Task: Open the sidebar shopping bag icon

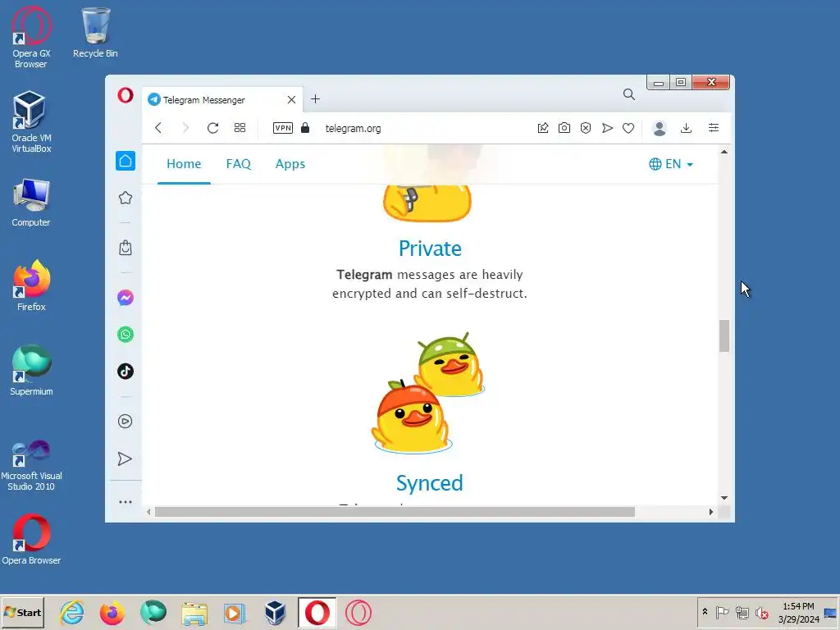Action: [126, 248]
